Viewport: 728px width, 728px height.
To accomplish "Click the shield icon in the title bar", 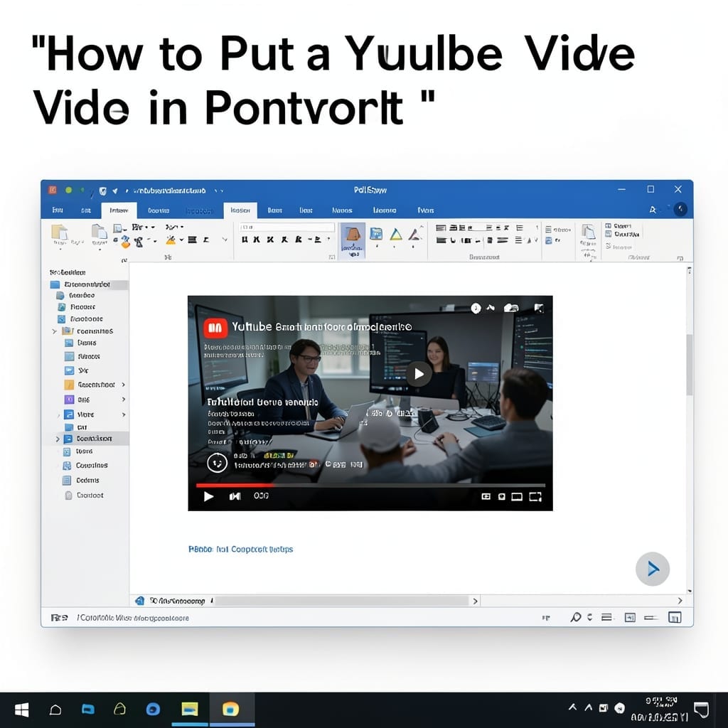I will coord(102,191).
